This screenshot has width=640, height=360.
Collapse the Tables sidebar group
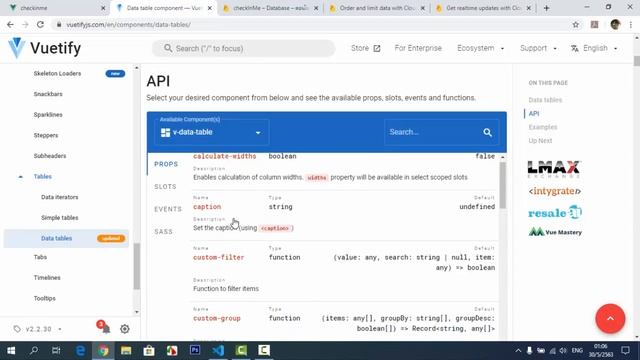[x=20, y=177]
